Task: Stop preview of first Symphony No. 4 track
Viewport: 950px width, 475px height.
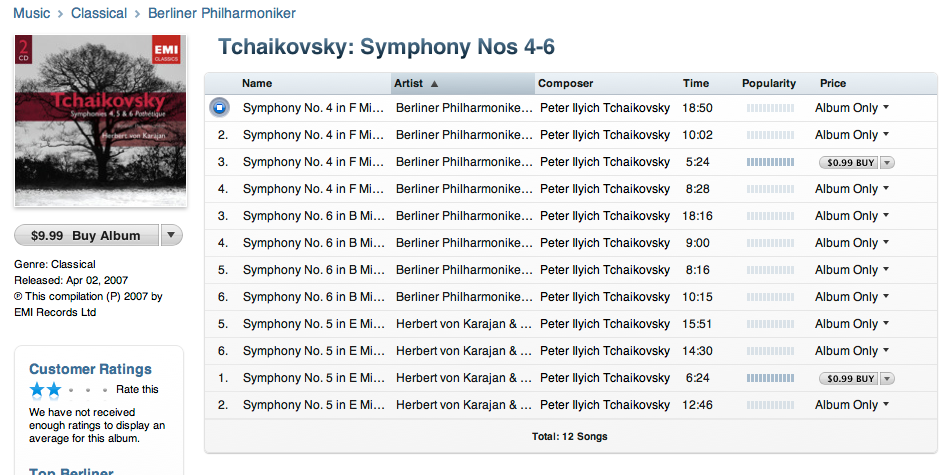Action: pyautogui.click(x=220, y=108)
